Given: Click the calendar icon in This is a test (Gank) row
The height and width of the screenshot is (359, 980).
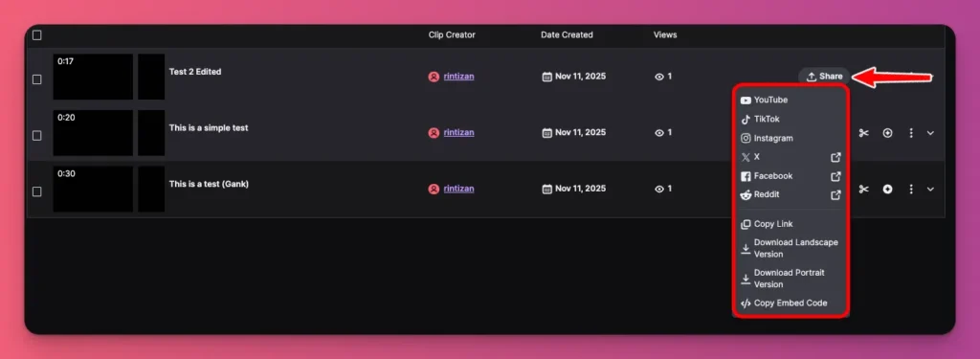Looking at the screenshot, I should click(546, 189).
